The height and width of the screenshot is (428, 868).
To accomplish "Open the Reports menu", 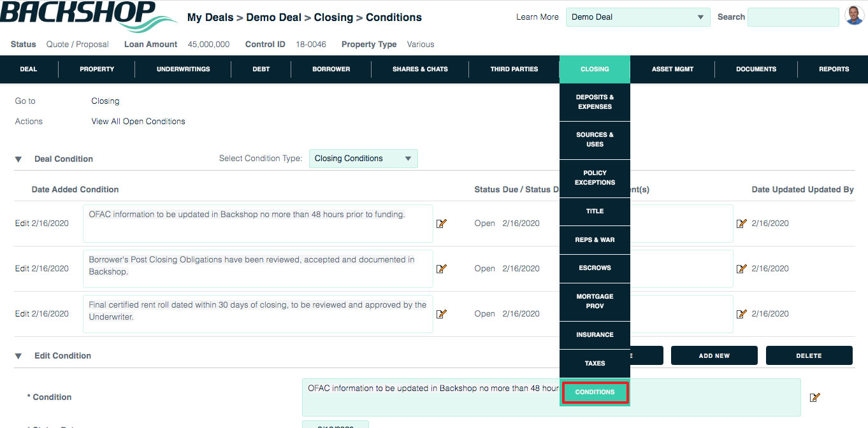I will point(834,69).
